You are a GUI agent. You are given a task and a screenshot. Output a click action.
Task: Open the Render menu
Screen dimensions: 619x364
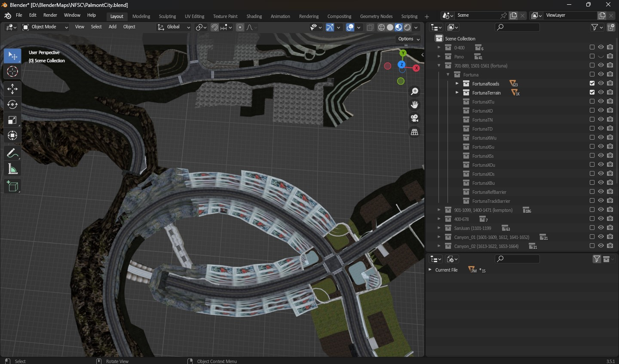pyautogui.click(x=50, y=15)
